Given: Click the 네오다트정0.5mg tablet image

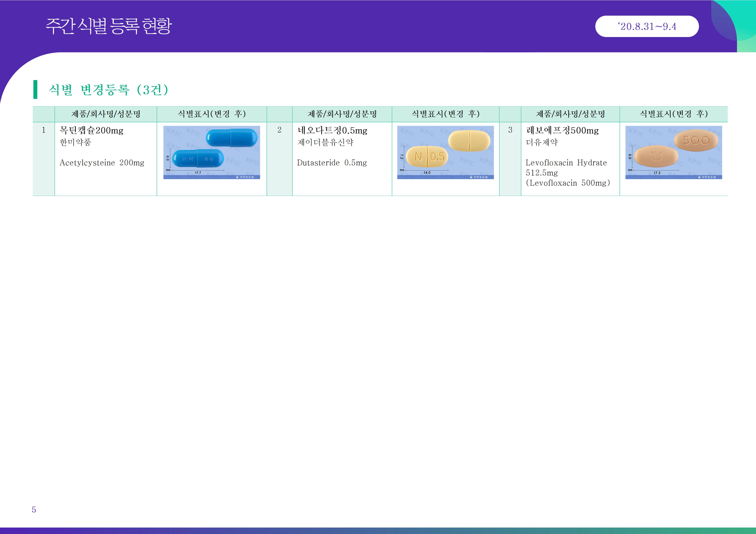Looking at the screenshot, I should (x=445, y=152).
